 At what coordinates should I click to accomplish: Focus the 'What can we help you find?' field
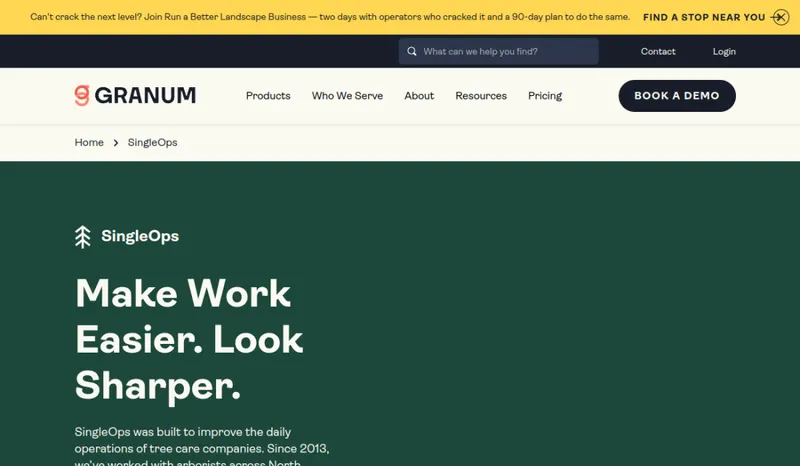pos(498,52)
